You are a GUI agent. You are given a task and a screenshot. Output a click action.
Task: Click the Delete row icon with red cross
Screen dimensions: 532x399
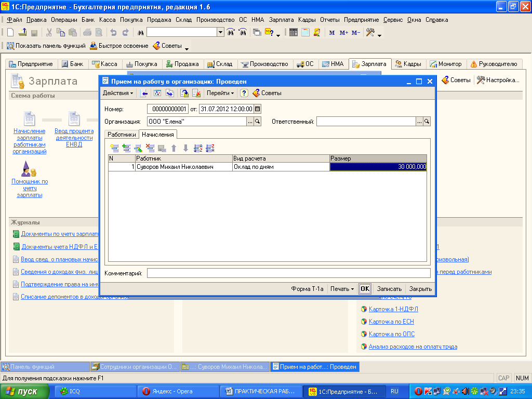coord(150,148)
